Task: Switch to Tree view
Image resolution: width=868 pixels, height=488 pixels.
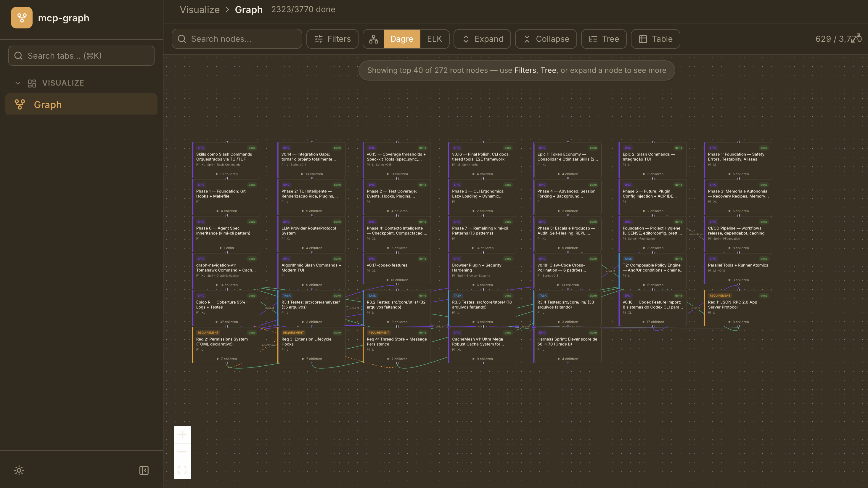Action: 604,39
